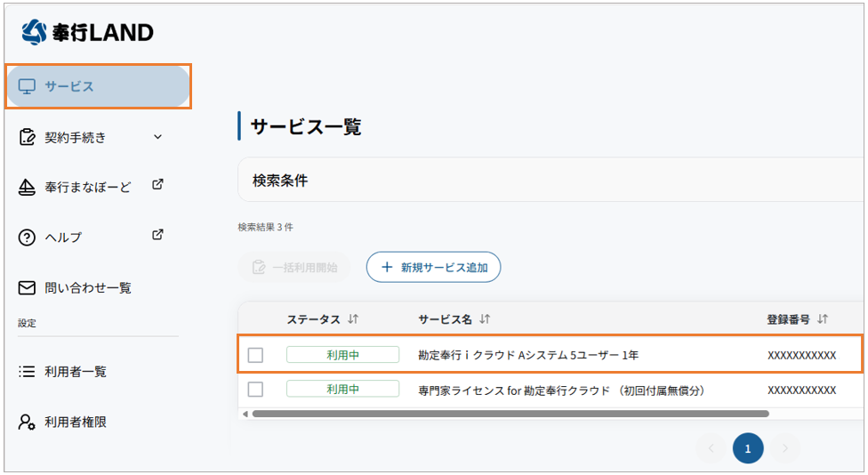Viewport: 868px width, 475px height.
Task: Click external-link icon beside ヘルプ
Action: point(157,235)
